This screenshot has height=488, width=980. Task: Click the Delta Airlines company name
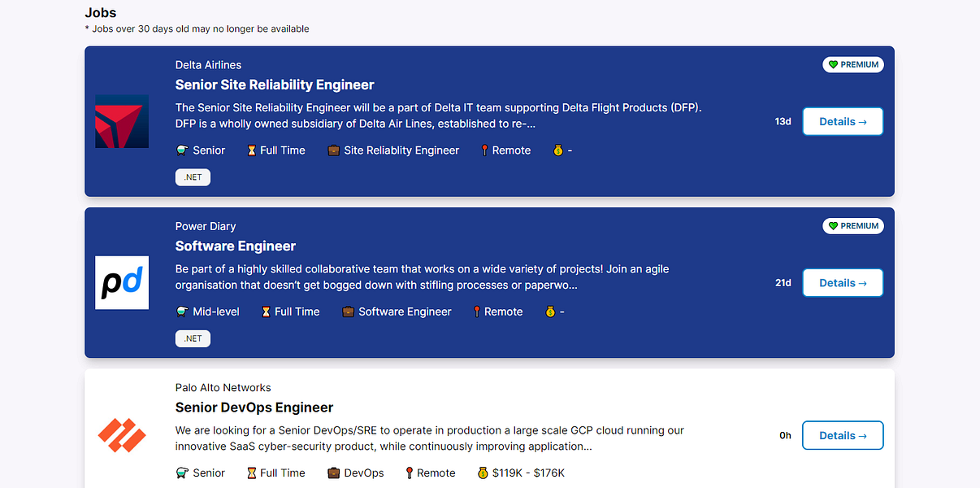click(208, 65)
